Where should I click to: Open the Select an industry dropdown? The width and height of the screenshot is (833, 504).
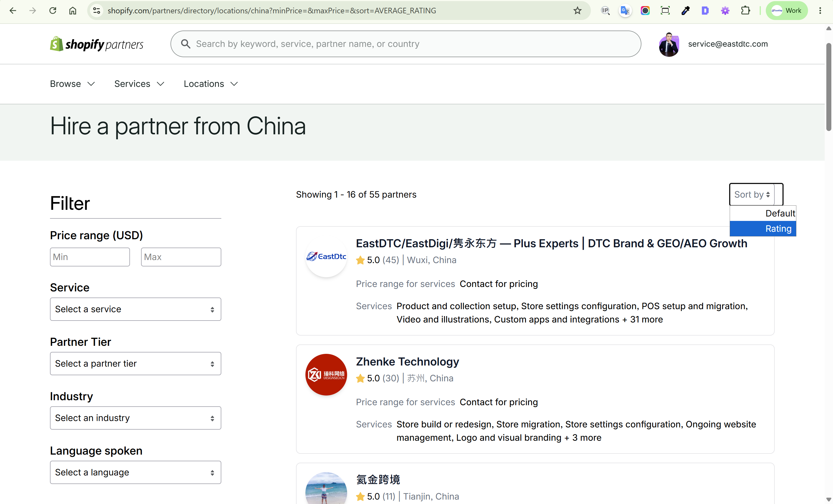(x=136, y=418)
